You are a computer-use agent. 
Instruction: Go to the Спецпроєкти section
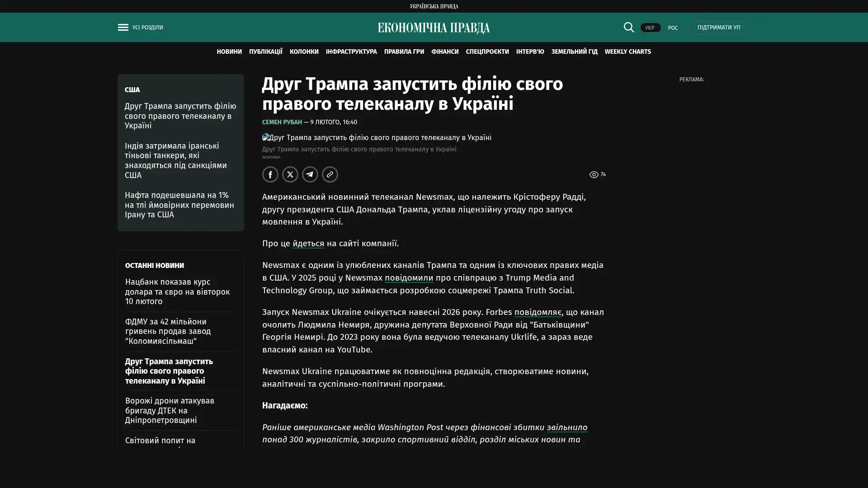(x=487, y=52)
